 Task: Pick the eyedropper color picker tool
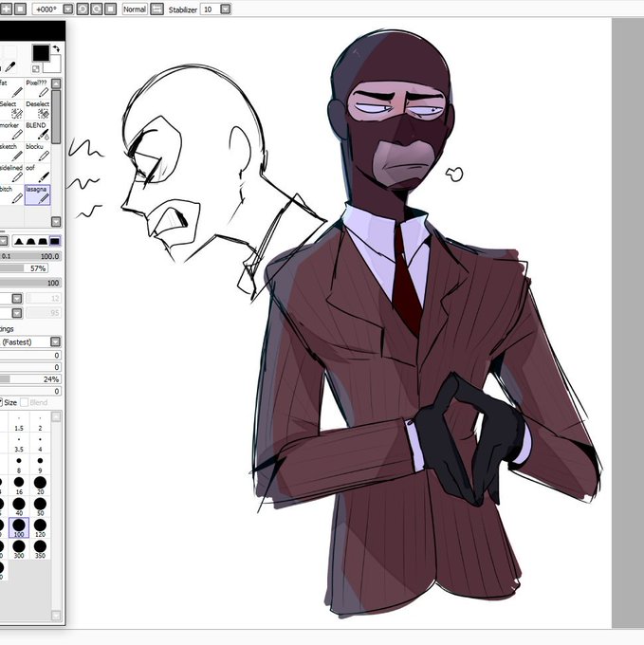pos(10,67)
